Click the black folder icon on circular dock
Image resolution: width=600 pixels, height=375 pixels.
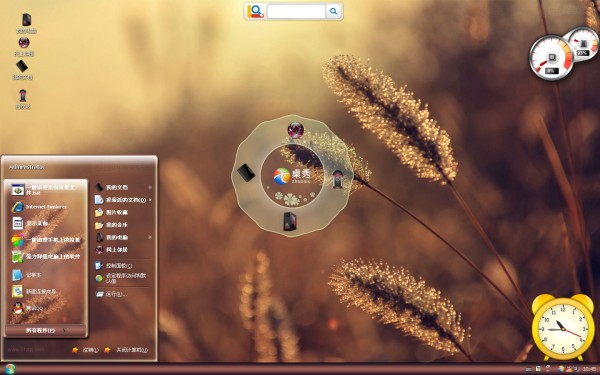246,173
